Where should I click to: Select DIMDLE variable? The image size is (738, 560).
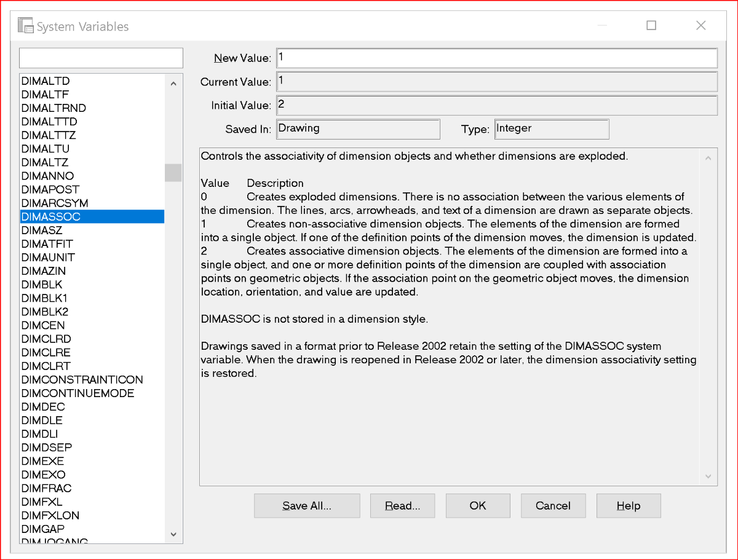click(x=92, y=420)
